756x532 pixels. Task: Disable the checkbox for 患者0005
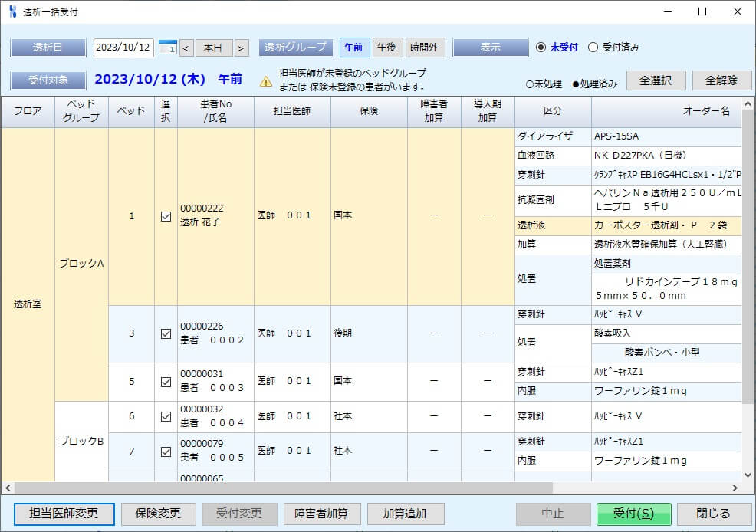(166, 450)
